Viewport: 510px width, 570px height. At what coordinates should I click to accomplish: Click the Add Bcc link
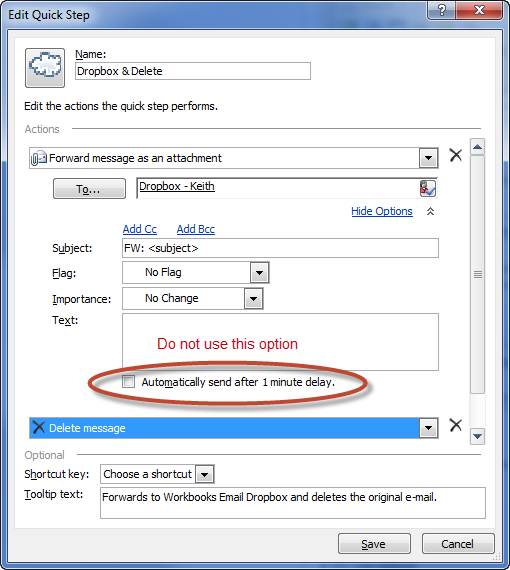point(196,229)
